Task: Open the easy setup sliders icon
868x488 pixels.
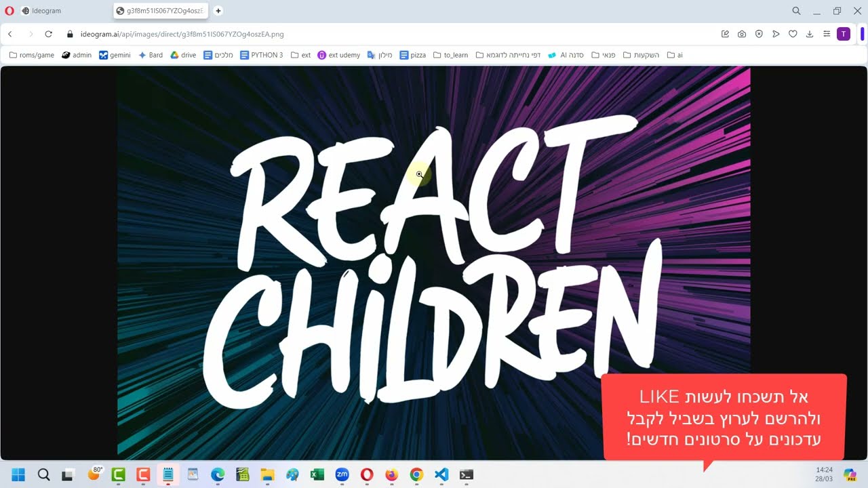Action: coord(827,34)
